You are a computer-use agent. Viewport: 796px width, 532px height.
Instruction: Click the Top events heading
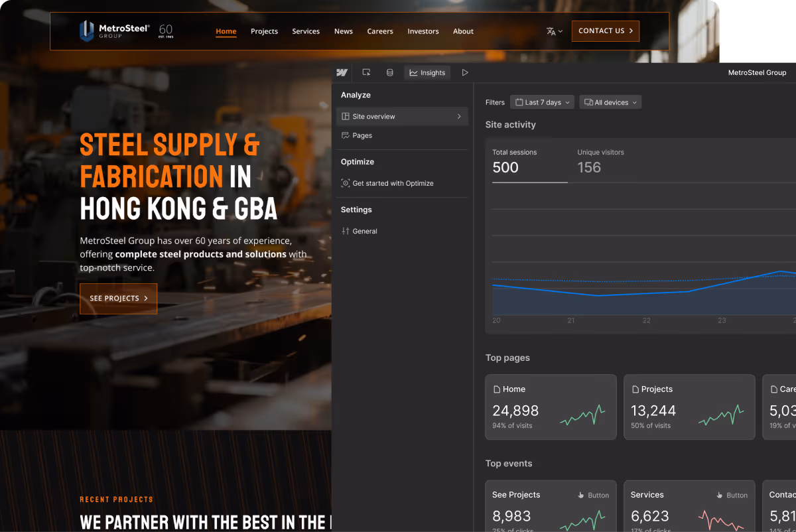(509, 464)
